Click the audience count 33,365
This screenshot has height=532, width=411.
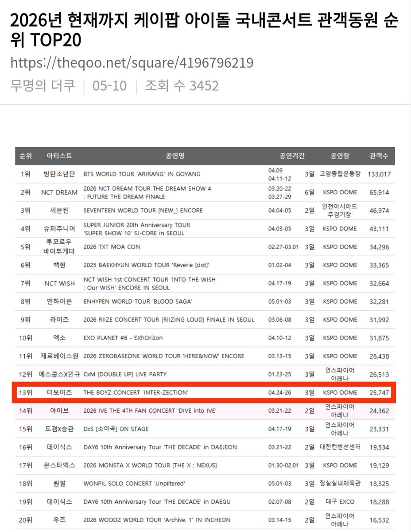(379, 265)
